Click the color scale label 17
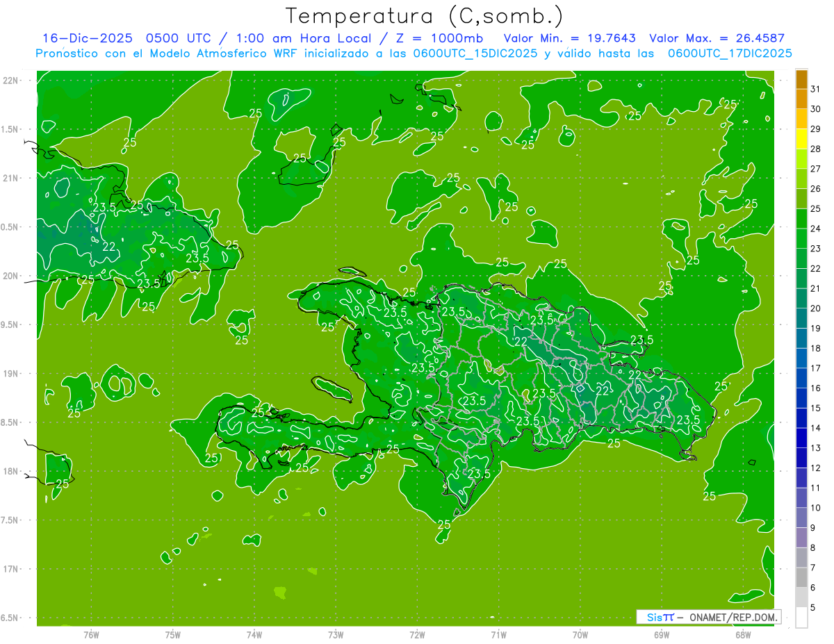Screen dimensions: 834x644 point(815,368)
